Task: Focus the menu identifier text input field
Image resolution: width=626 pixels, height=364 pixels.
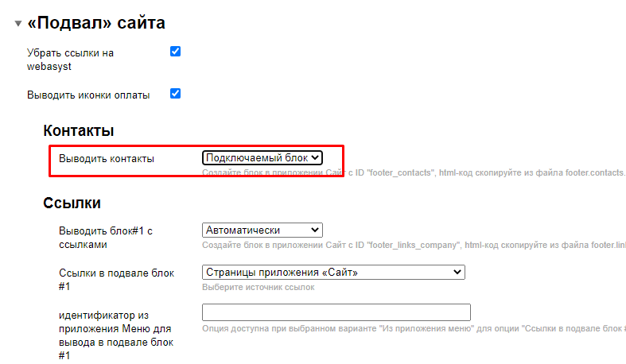Action: (x=336, y=312)
